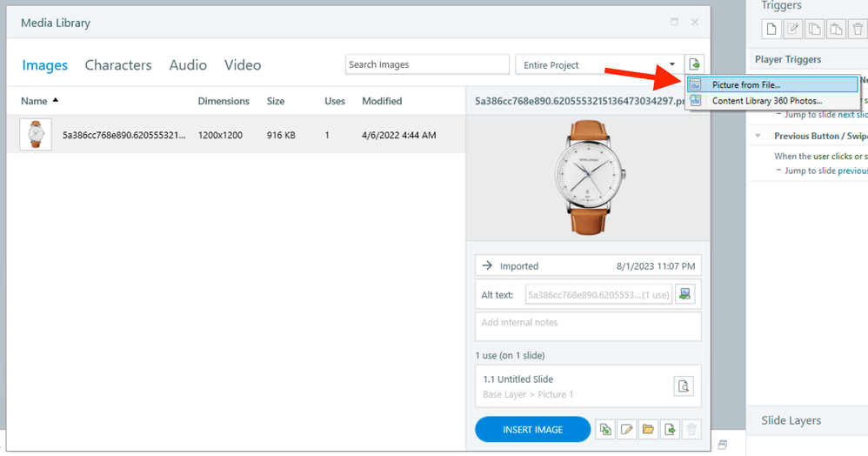Collapse Previous Button trigger section
Screen dimensions: 868x456
pyautogui.click(x=758, y=136)
